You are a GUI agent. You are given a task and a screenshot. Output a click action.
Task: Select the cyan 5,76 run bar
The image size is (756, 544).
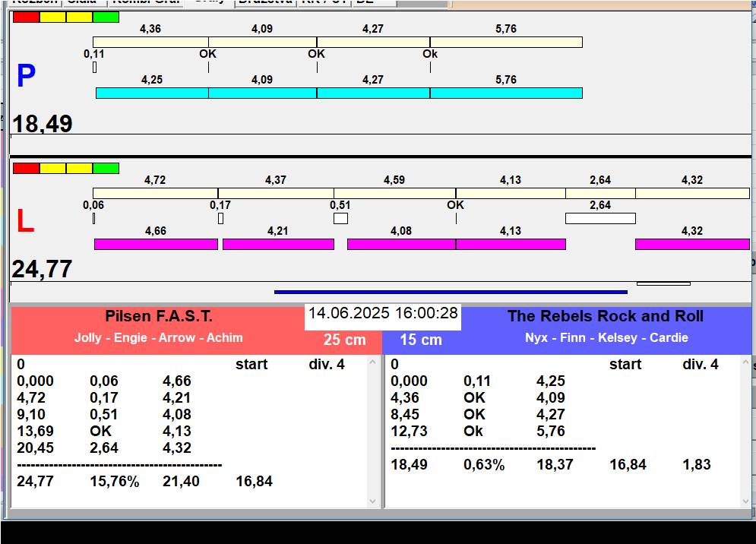coord(506,93)
